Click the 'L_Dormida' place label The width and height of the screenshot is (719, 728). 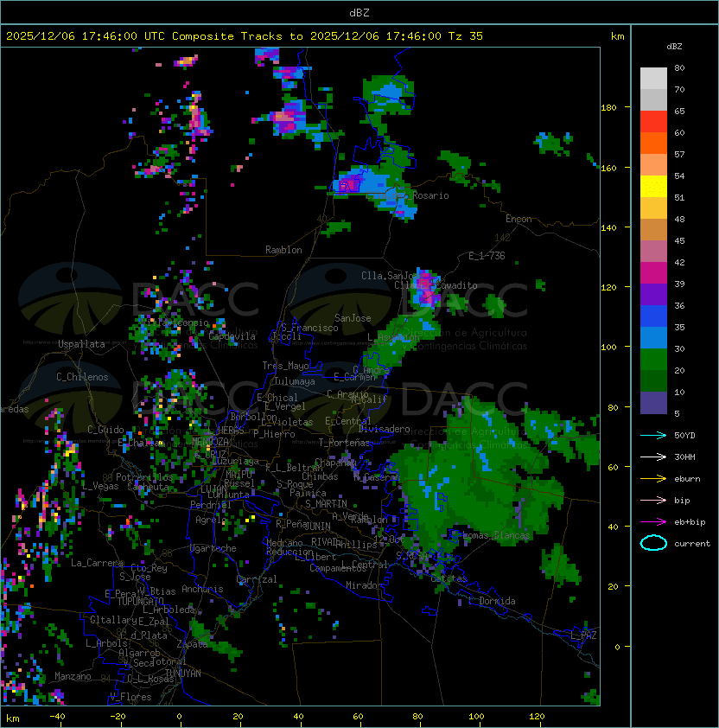(492, 601)
